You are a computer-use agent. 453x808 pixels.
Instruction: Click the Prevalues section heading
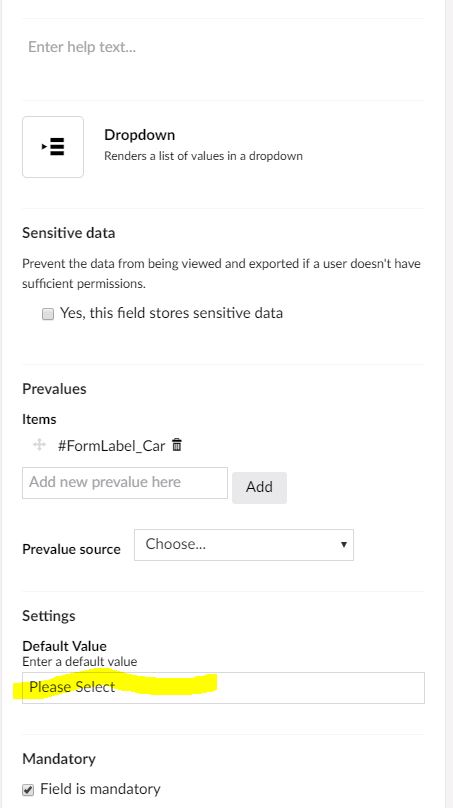click(x=54, y=389)
